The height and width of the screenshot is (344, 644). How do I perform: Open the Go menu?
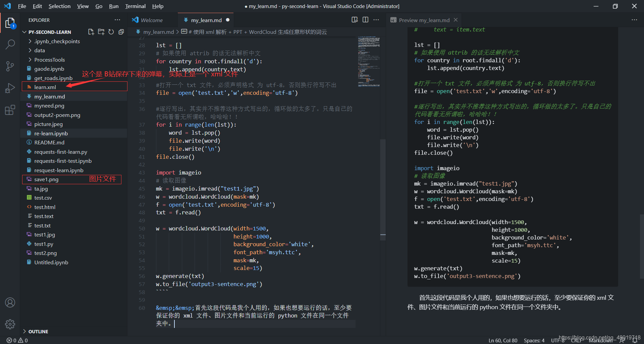point(99,6)
